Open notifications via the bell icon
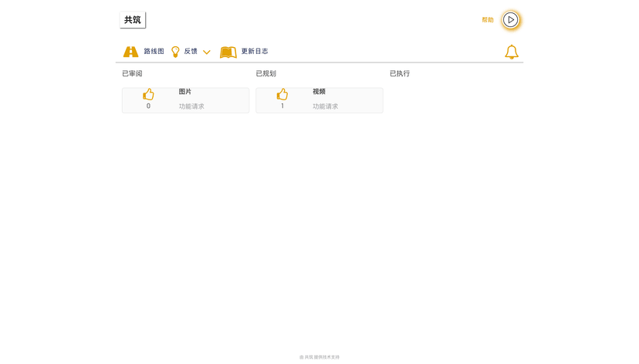Viewport: 639px width, 364px height. (x=511, y=52)
